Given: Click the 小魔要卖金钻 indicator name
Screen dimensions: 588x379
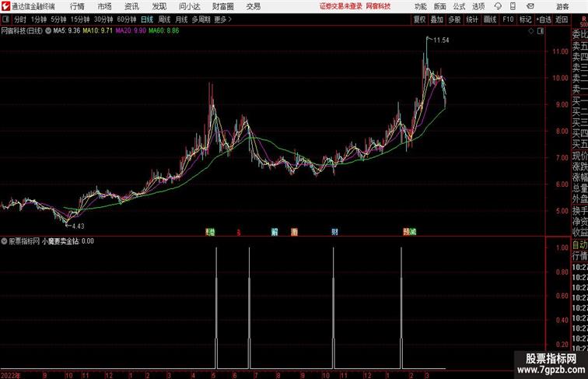Looking at the screenshot, I should coord(60,241).
